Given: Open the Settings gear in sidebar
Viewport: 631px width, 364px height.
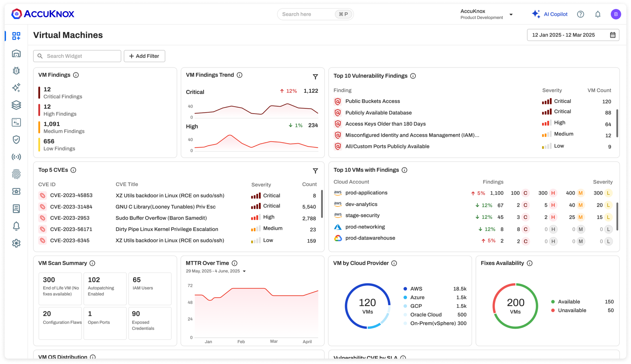Looking at the screenshot, I should 16,243.
